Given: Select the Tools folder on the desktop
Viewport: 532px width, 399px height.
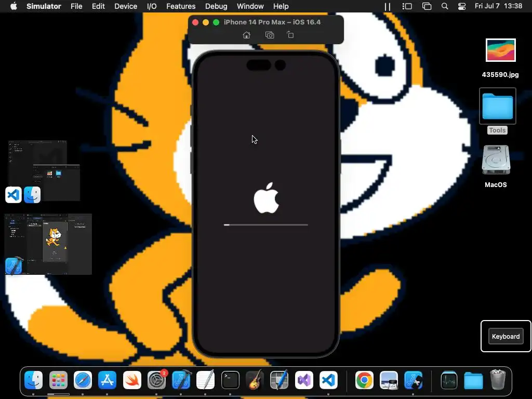Looking at the screenshot, I should coord(497,111).
